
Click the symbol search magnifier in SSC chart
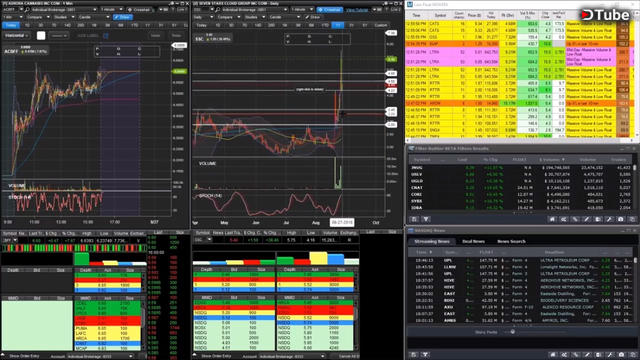click(218, 9)
